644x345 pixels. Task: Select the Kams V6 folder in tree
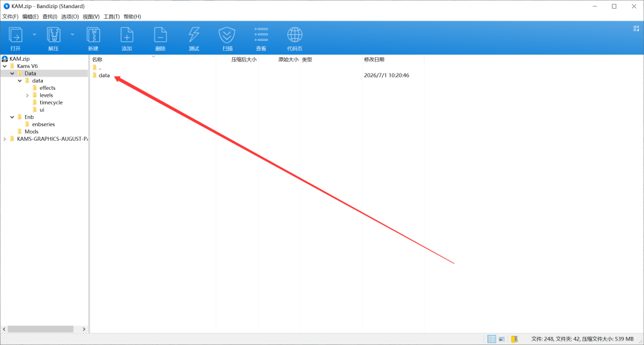coord(27,66)
